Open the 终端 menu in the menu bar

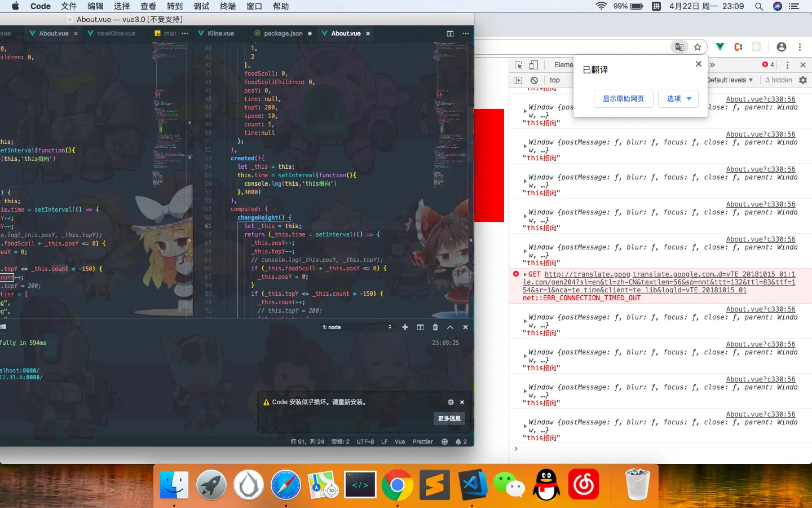[x=228, y=6]
